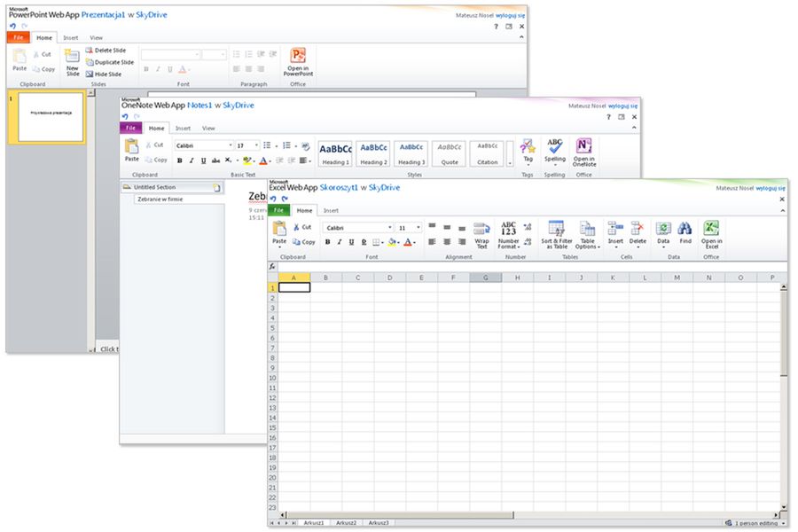Undo in PowerPoint Web App

(12, 26)
